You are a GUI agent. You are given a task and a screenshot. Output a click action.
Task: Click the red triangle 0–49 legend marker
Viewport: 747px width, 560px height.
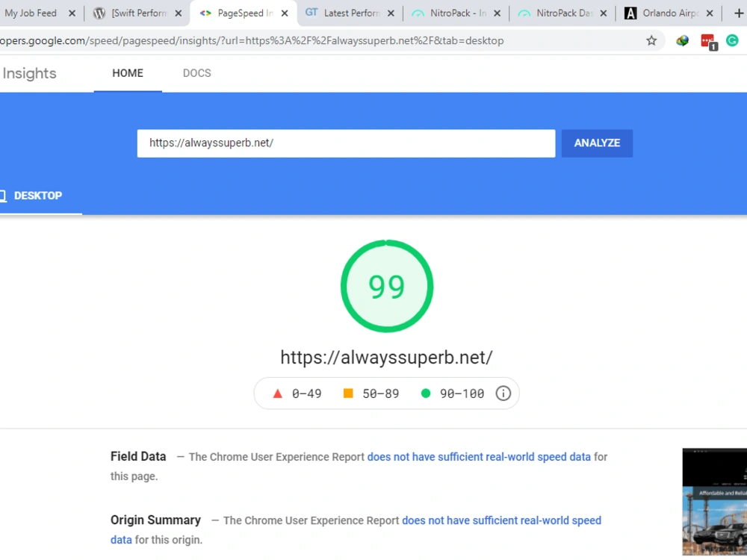click(277, 393)
